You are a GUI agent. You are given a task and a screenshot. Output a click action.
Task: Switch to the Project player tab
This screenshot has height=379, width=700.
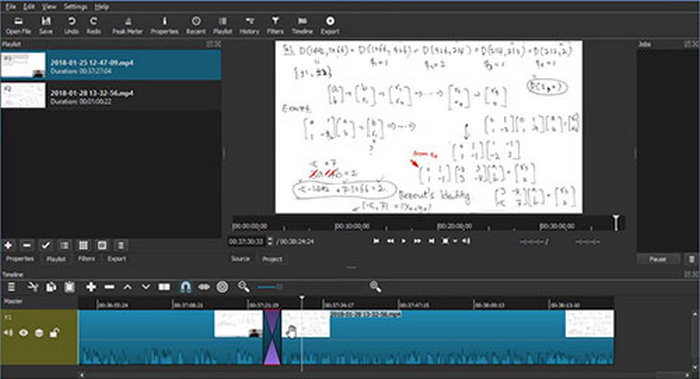pyautogui.click(x=272, y=259)
